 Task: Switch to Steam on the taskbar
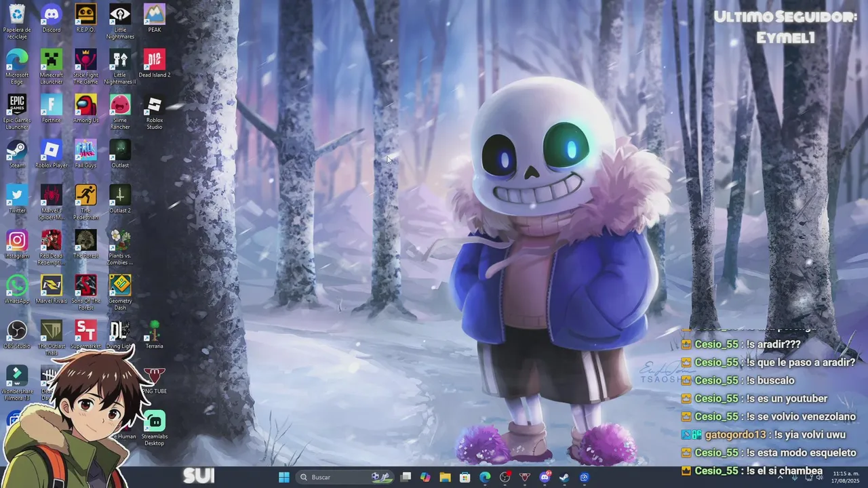564,477
